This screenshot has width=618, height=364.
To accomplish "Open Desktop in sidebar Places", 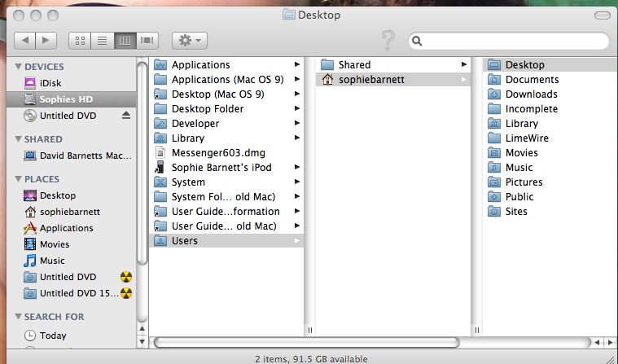I will click(71, 195).
